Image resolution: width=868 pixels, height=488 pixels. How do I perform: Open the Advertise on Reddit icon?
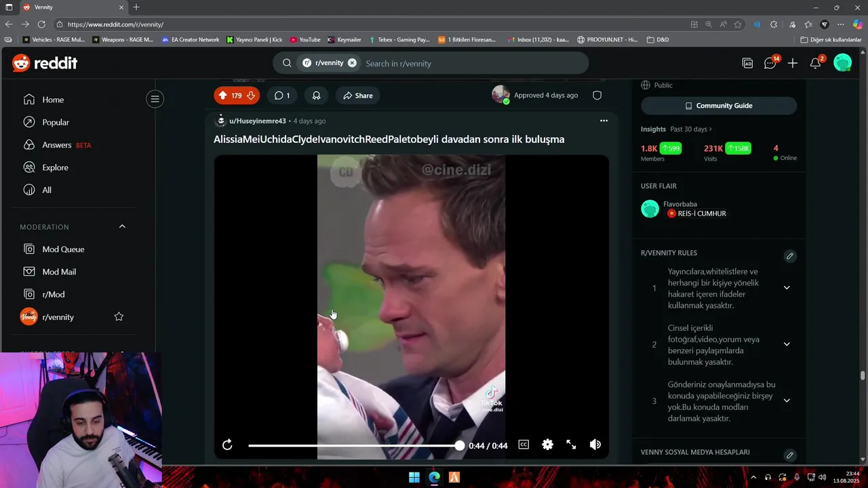tap(747, 63)
